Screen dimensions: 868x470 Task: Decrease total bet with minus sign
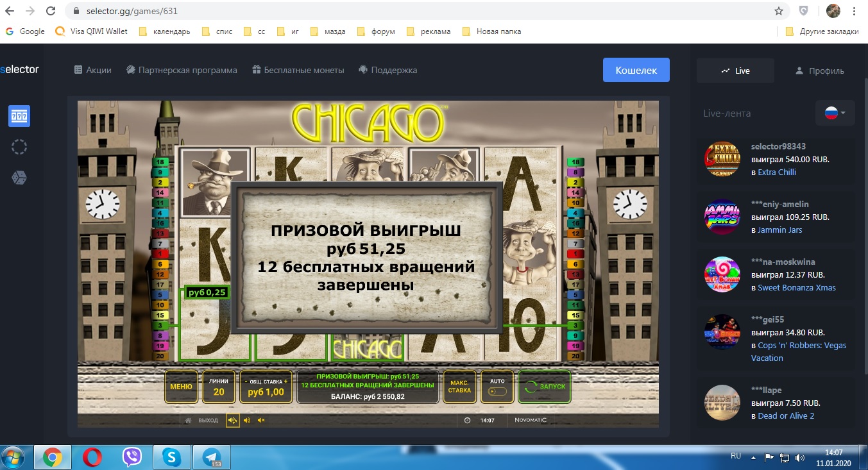(x=246, y=382)
